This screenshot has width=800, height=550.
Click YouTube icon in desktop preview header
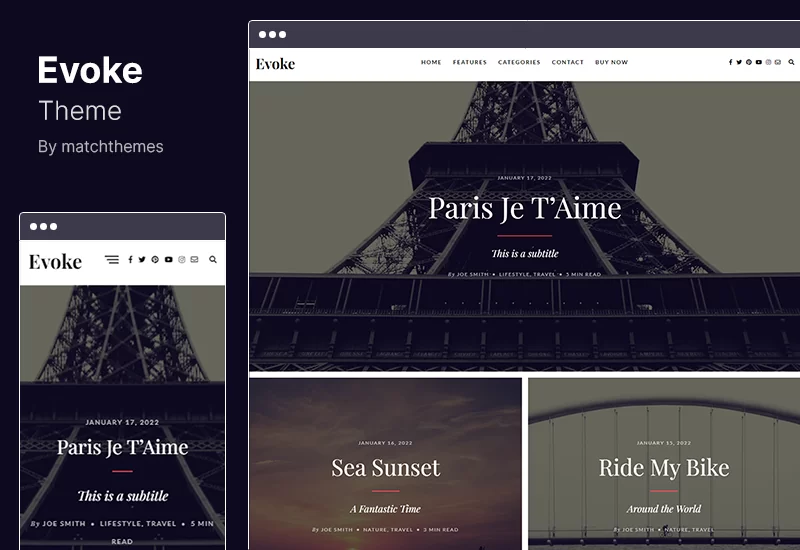(759, 62)
